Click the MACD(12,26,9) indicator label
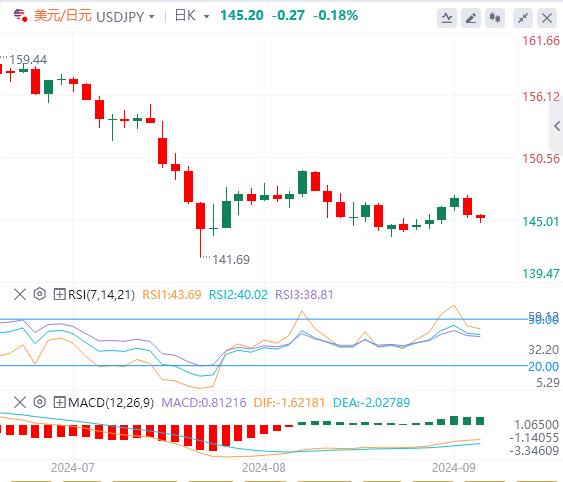Image resolution: width=563 pixels, height=482 pixels. (111, 402)
